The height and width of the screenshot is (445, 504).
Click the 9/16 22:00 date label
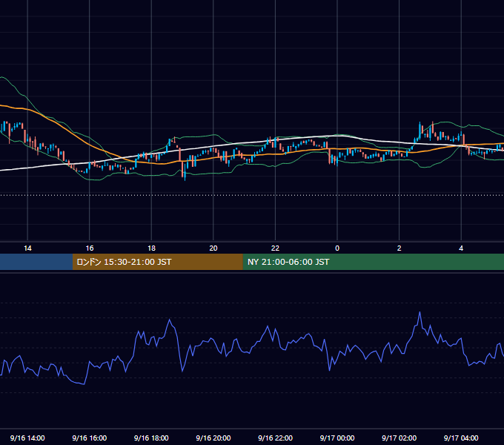click(x=275, y=438)
